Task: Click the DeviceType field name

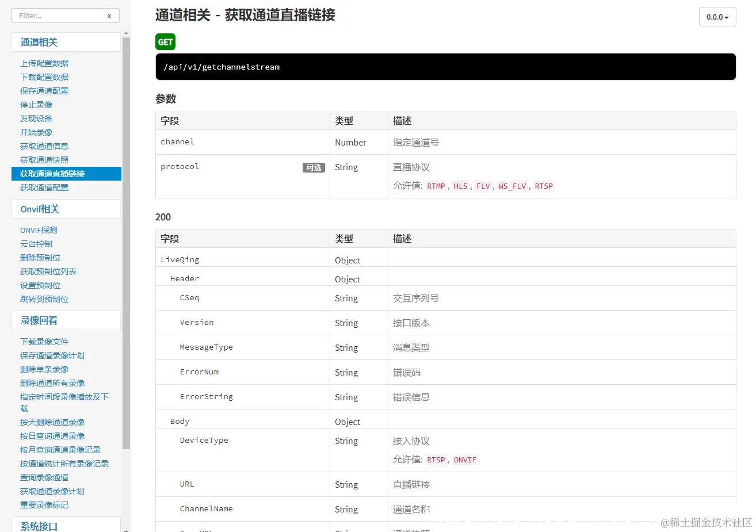Action: 204,441
